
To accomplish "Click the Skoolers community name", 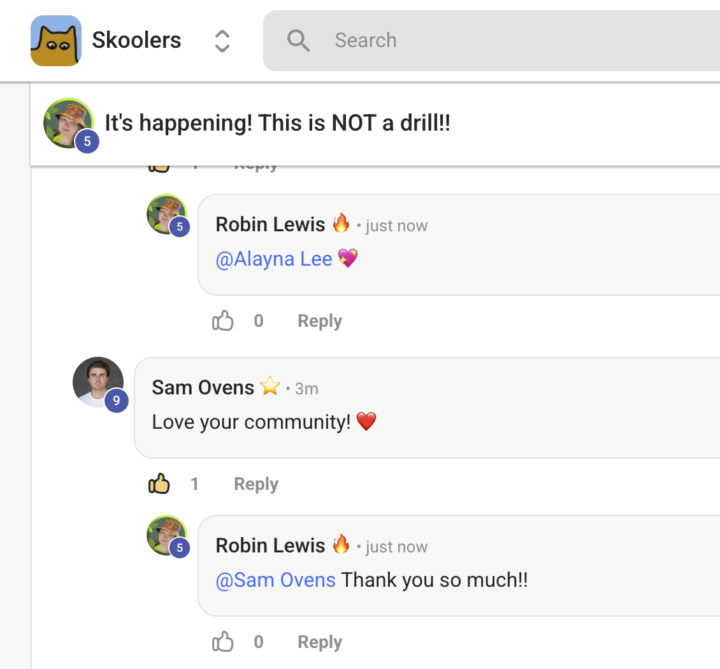I will pyautogui.click(x=136, y=40).
